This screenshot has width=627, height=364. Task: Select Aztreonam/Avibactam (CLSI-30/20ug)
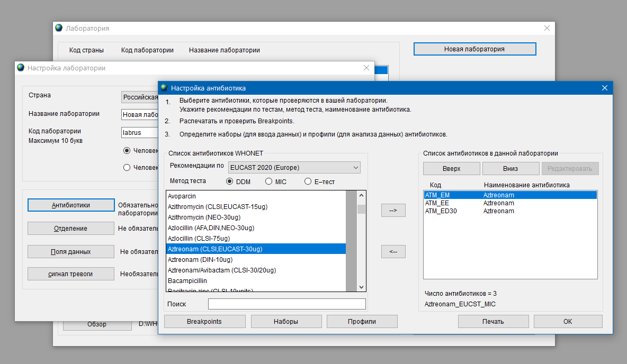coord(256,270)
